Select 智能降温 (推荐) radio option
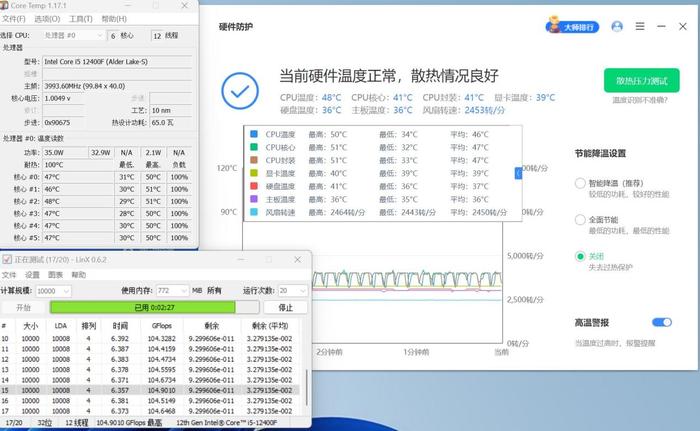This screenshot has height=431, width=700. 580,183
